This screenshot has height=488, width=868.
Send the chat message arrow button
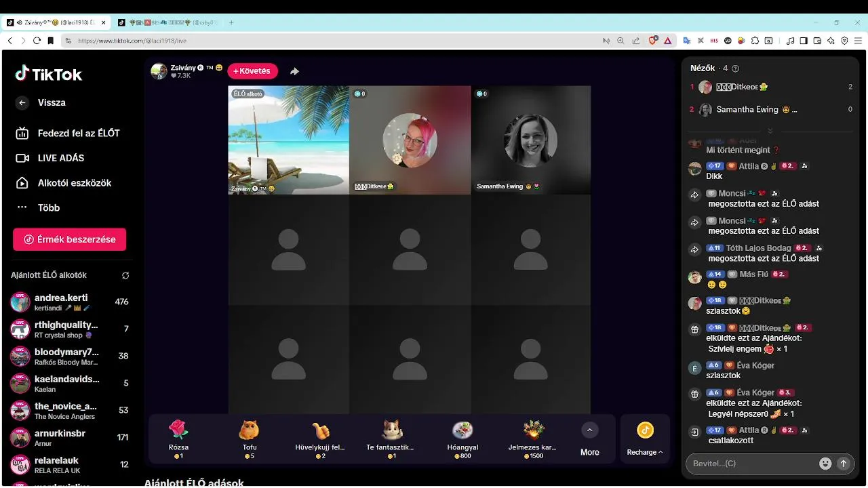coord(844,464)
